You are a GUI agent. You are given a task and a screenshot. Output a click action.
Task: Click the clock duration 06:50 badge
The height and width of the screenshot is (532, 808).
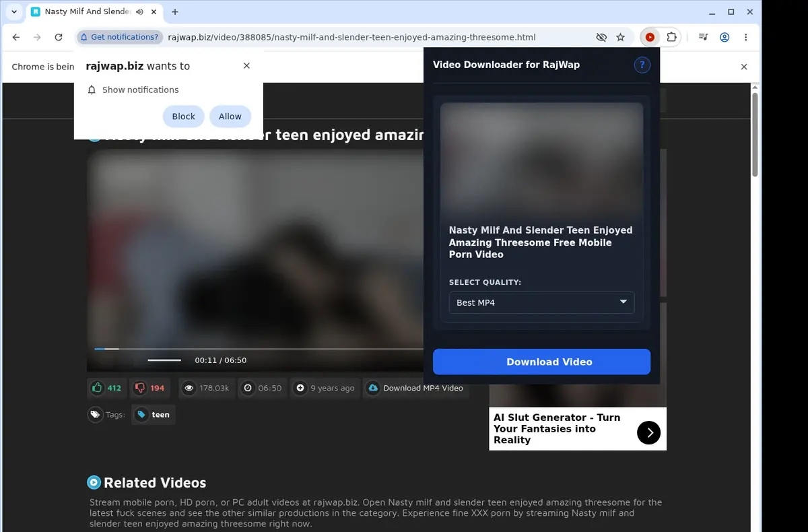point(262,388)
